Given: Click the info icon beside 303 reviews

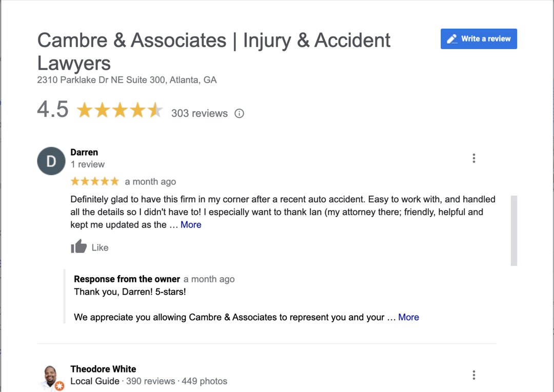Looking at the screenshot, I should coord(239,113).
